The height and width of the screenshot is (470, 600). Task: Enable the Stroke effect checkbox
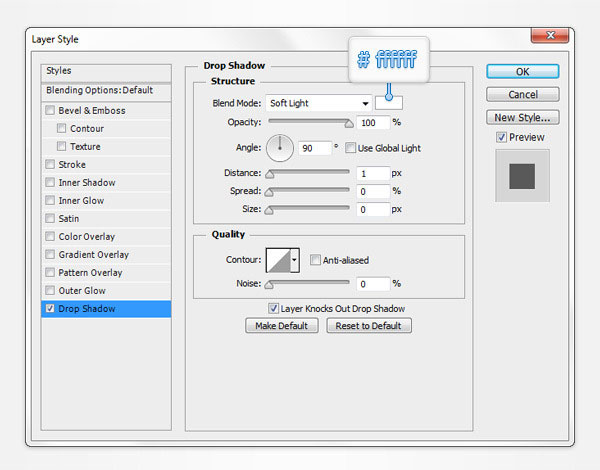(50, 165)
